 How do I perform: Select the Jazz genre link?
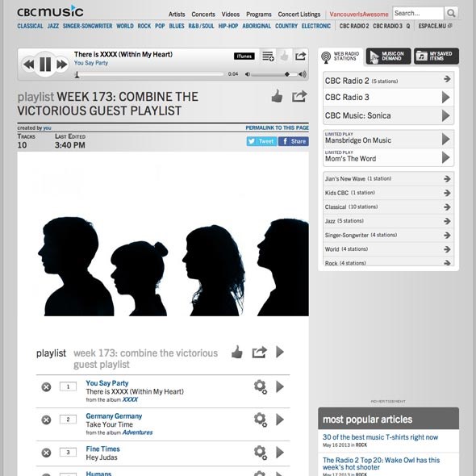[x=52, y=26]
